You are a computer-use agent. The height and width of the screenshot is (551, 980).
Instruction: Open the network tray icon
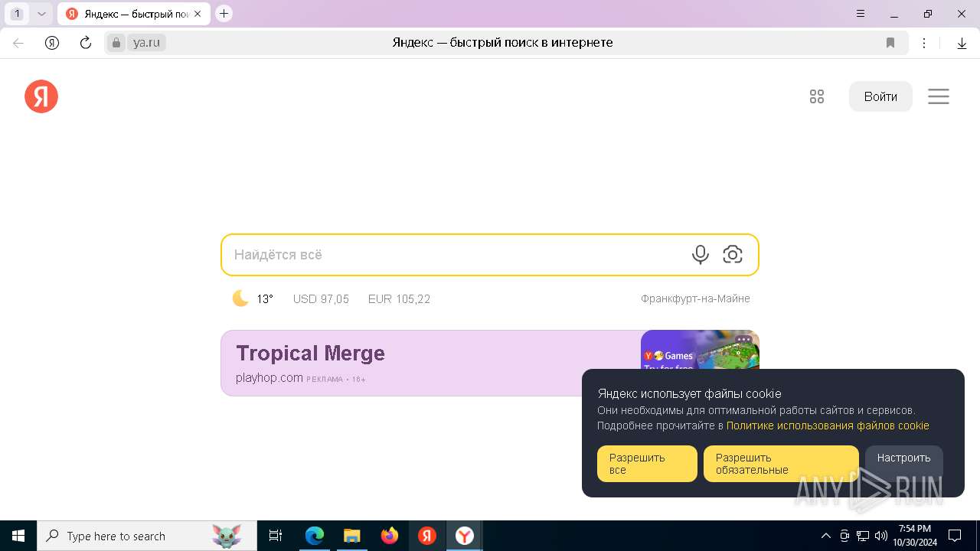pos(863,536)
